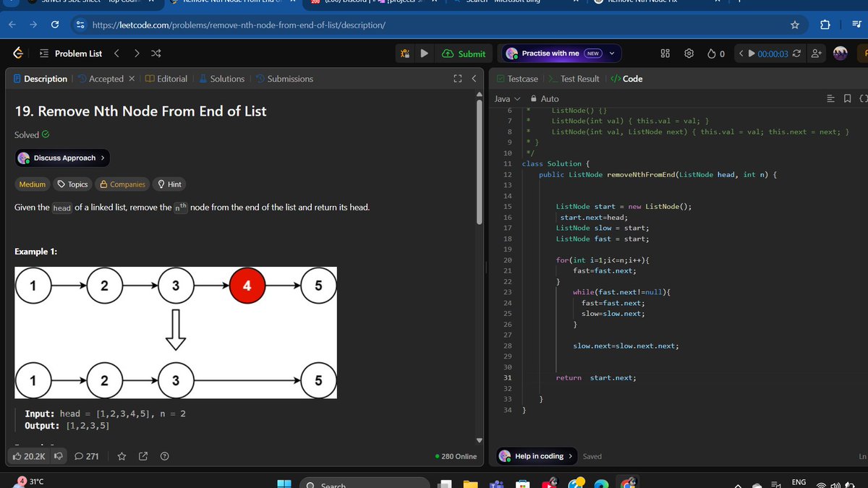Open the profile avatar menu

840,53
